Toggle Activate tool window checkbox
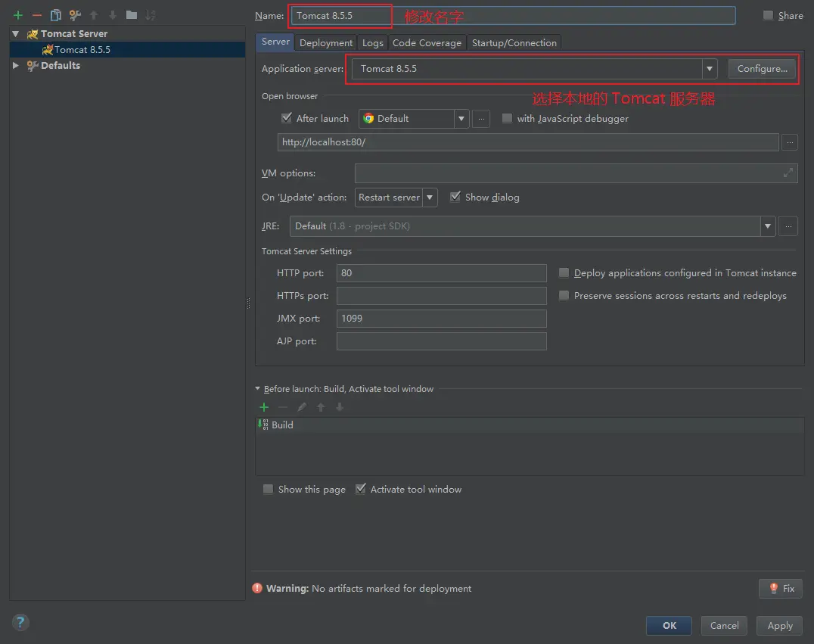Image resolution: width=814 pixels, height=644 pixels. click(x=361, y=489)
